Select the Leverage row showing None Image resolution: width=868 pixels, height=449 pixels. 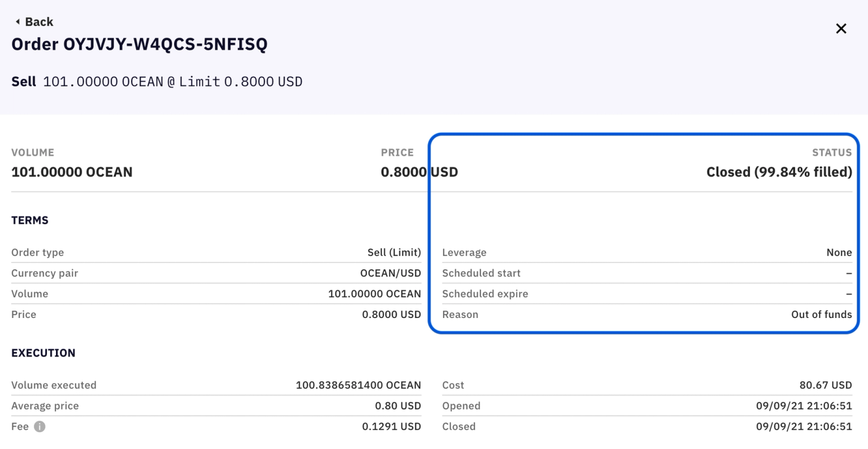click(839, 252)
